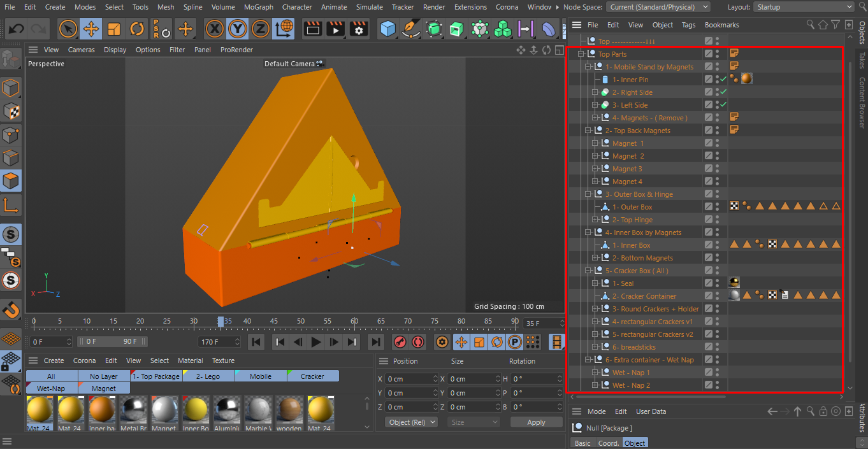The width and height of the screenshot is (868, 449).
Task: Filter materials by Cracker layer button
Action: [x=312, y=376]
